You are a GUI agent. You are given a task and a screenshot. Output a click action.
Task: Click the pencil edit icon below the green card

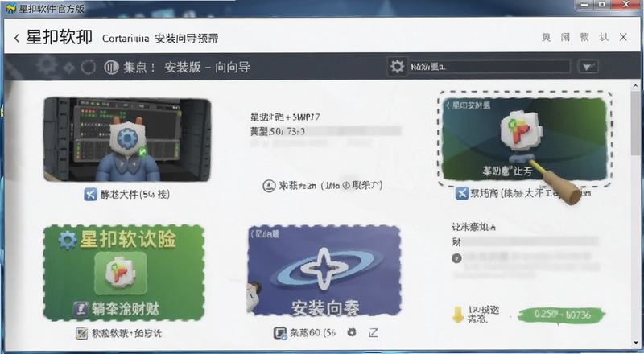coord(81,333)
